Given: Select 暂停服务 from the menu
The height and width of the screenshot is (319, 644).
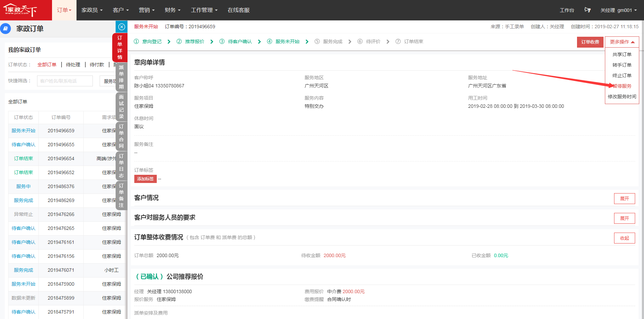Looking at the screenshot, I should [622, 86].
